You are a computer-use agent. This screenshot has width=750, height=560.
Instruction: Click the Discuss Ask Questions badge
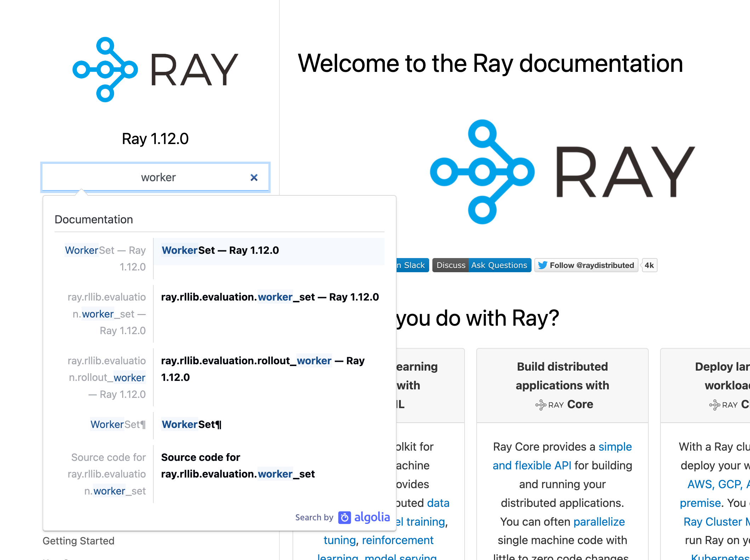tap(482, 265)
